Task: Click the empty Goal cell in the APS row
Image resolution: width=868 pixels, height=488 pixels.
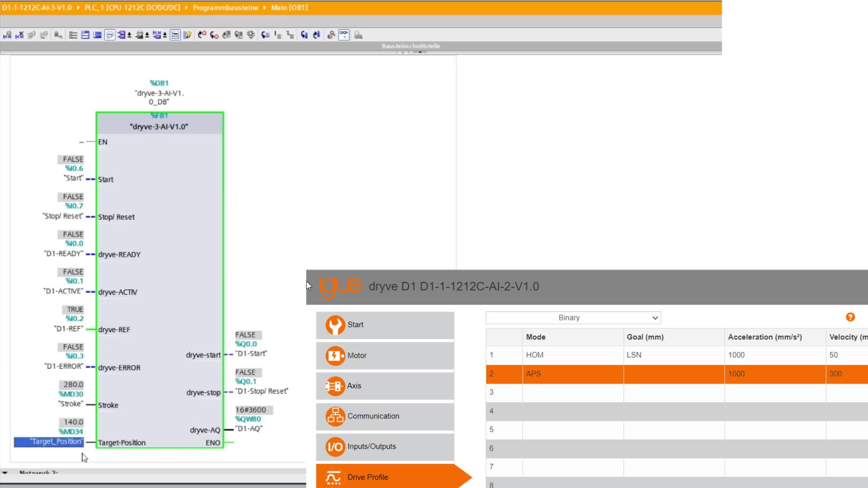Action: point(674,374)
